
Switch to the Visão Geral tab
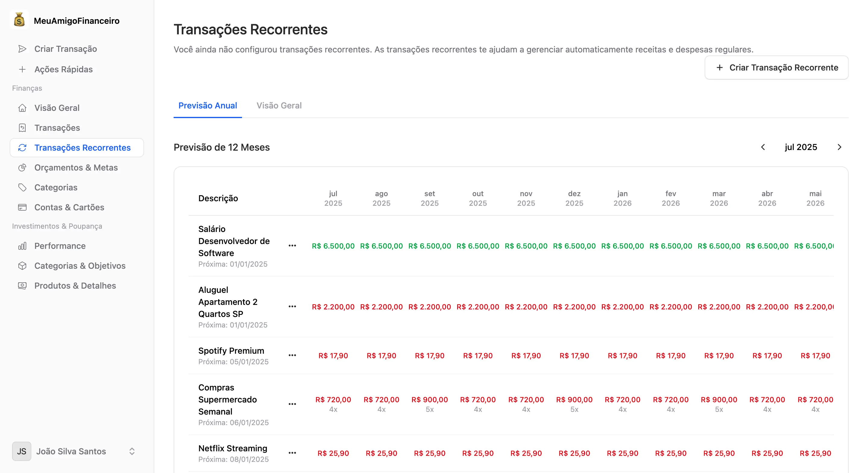pyautogui.click(x=279, y=105)
